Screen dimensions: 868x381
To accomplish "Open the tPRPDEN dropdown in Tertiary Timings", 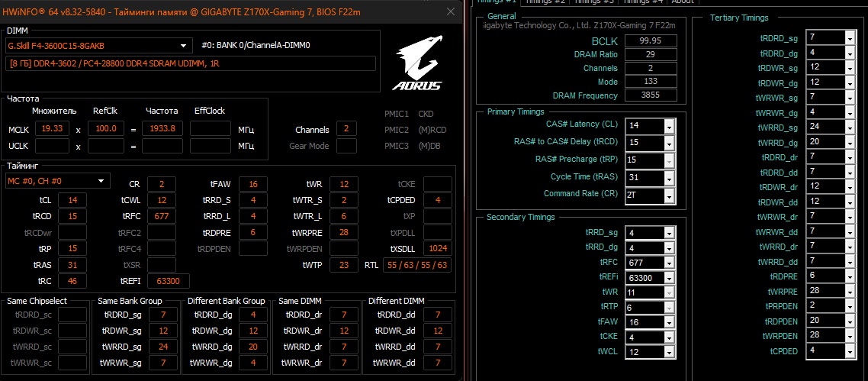I will (850, 305).
